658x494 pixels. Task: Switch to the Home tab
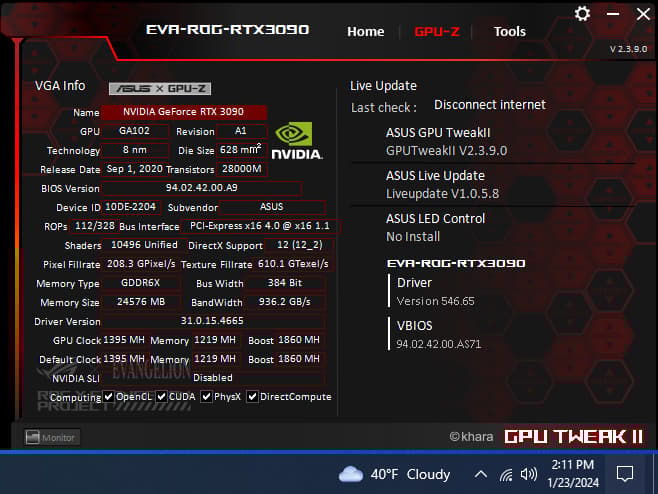coord(366,31)
